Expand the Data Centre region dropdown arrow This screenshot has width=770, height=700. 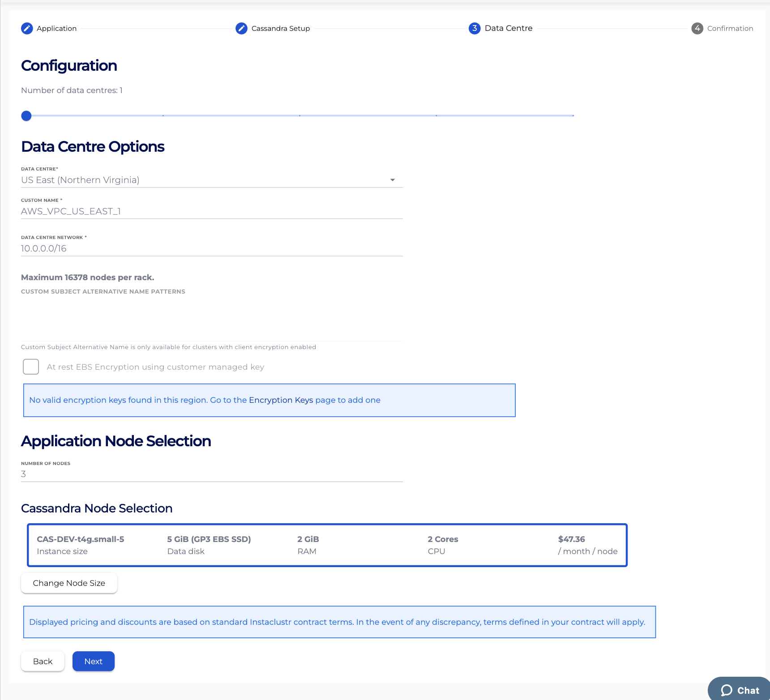[392, 180]
